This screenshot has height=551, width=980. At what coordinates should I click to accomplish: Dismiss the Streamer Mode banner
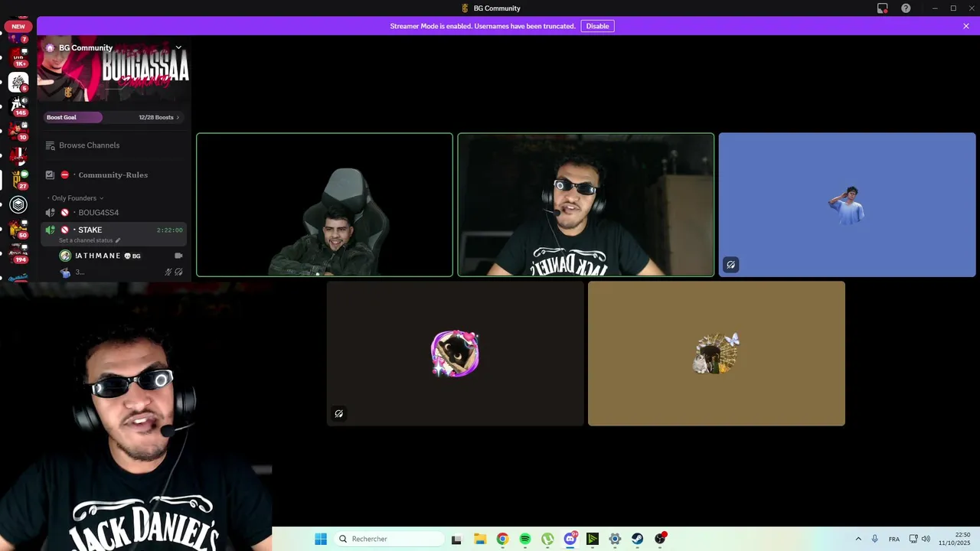pos(966,26)
